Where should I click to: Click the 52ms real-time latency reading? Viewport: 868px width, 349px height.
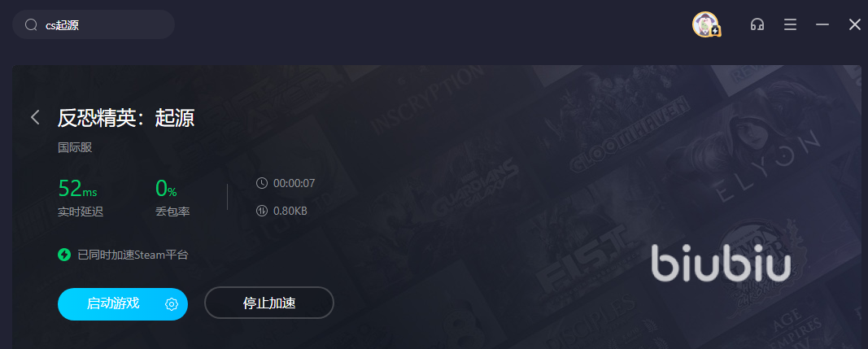77,189
